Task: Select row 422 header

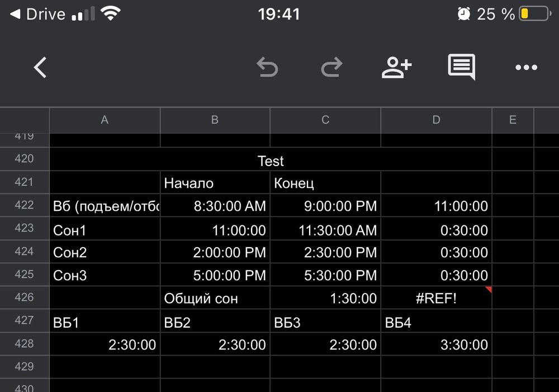Action: click(x=24, y=205)
